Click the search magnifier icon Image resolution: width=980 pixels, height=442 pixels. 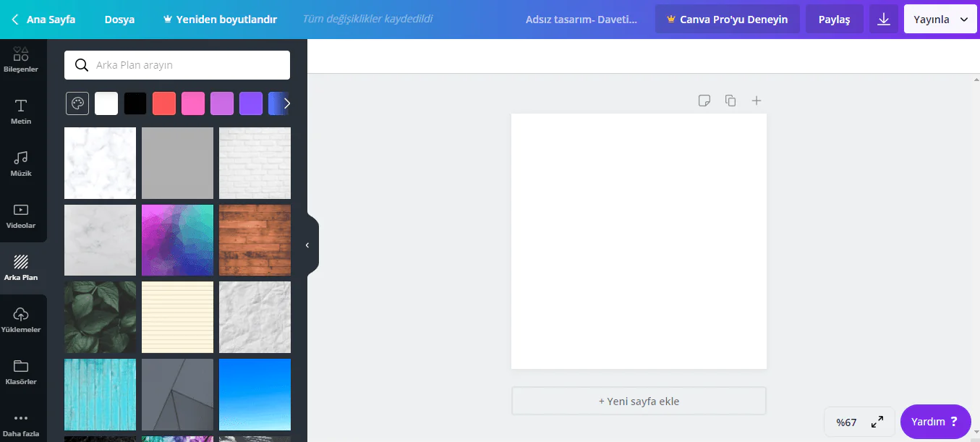pos(82,65)
